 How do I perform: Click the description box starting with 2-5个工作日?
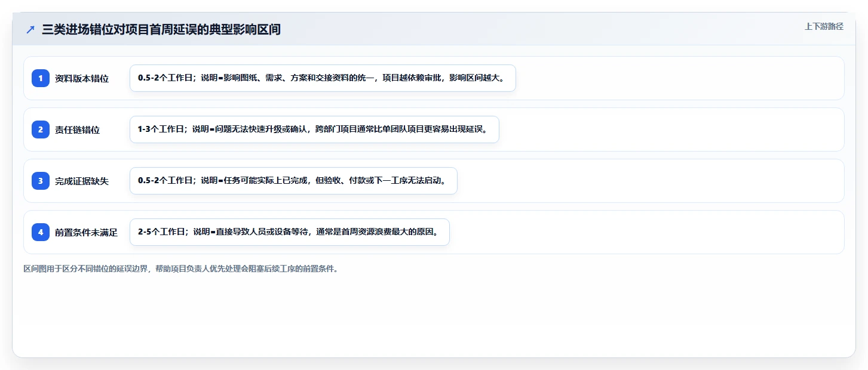pos(289,232)
